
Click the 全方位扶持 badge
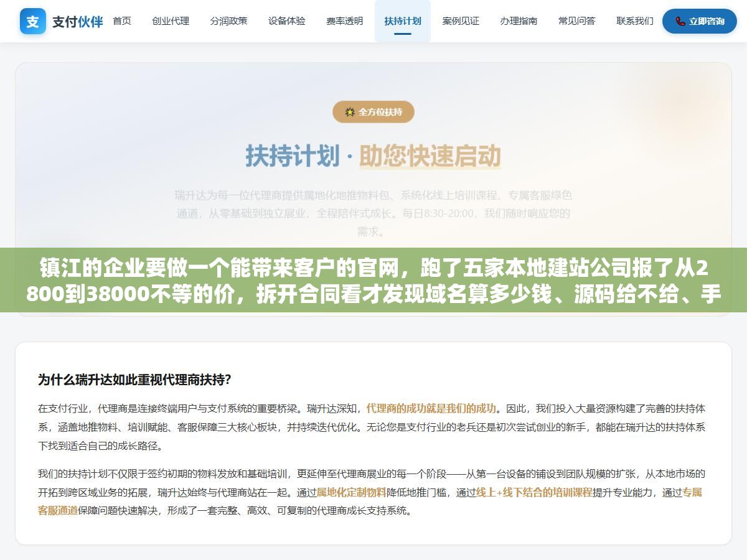374,112
